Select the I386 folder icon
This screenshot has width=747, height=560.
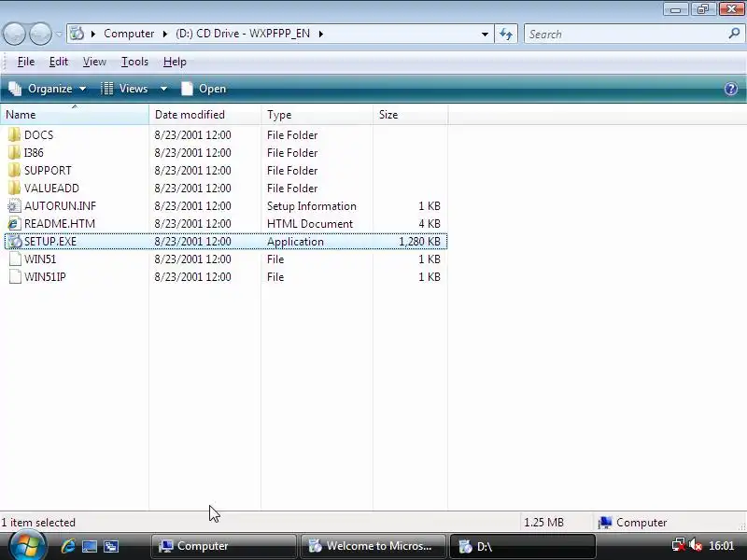15,152
